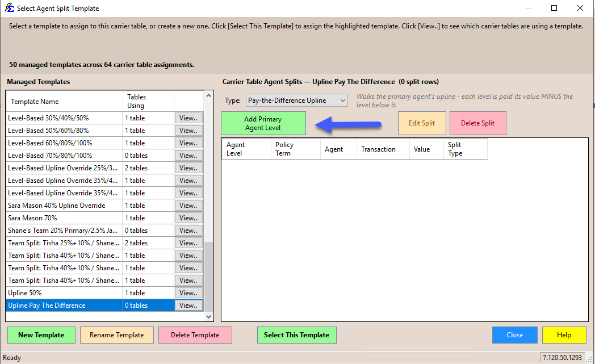Click the template list scroll-down arrow
The height and width of the screenshot is (364, 595).
(209, 316)
